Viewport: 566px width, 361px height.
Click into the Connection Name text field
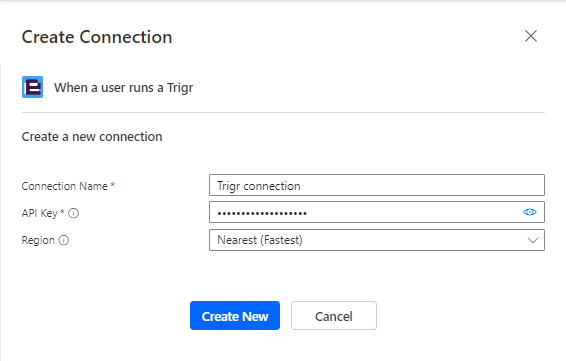377,185
